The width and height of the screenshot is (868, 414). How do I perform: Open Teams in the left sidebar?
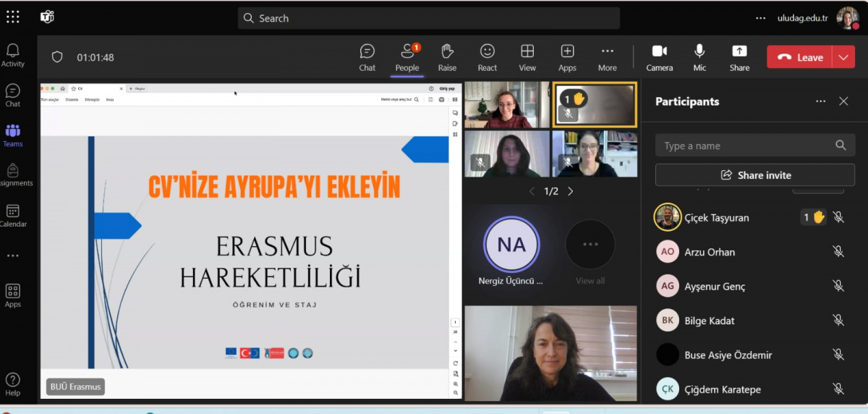pos(13,135)
